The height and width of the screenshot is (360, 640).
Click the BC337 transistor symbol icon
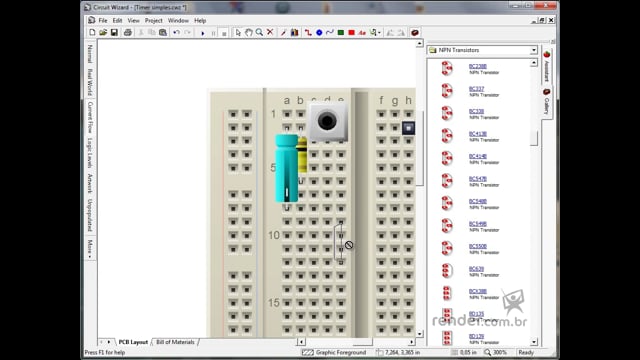pos(447,91)
